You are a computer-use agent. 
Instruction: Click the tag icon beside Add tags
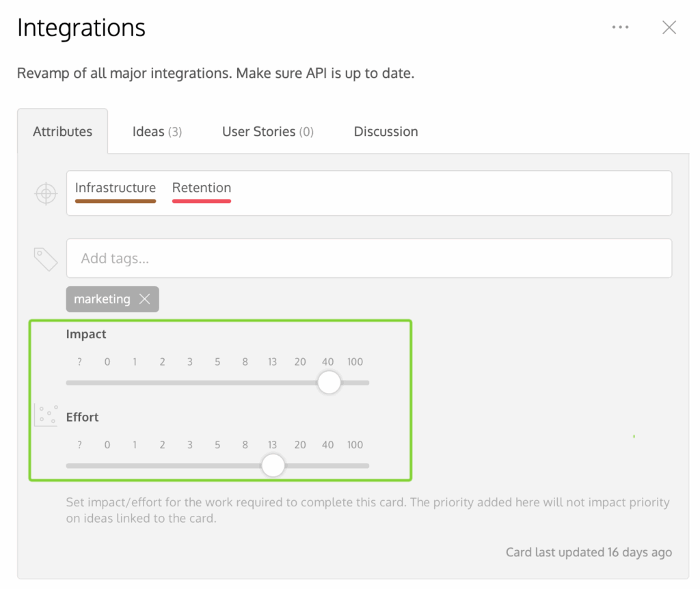coord(46,259)
